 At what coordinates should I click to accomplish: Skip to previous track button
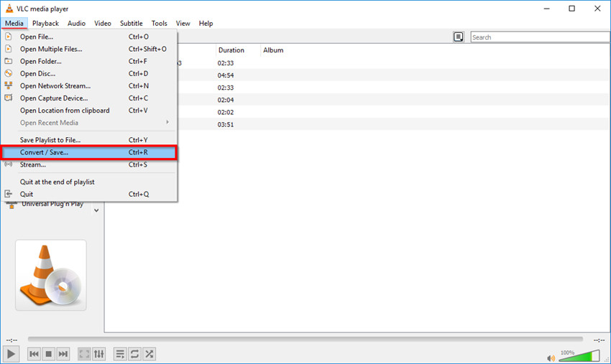pos(35,354)
